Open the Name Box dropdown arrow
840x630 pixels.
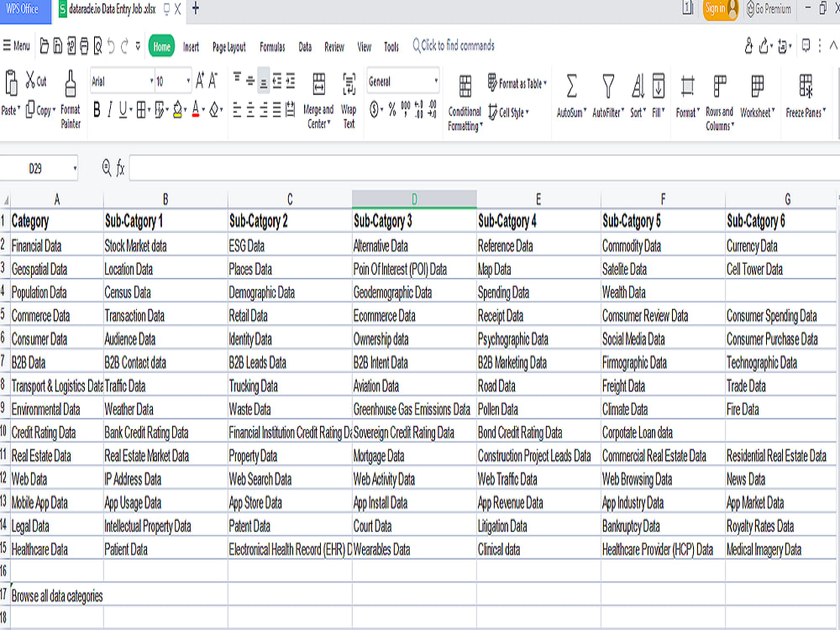click(75, 168)
